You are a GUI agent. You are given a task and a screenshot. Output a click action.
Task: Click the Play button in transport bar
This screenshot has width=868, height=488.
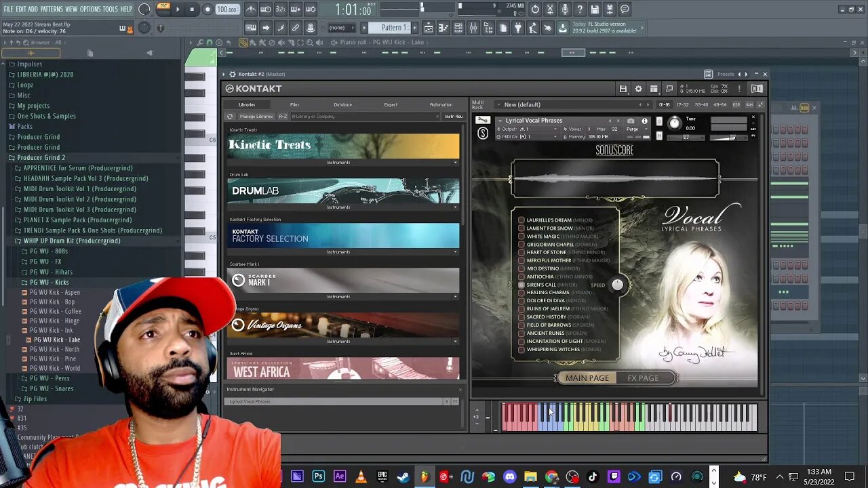pyautogui.click(x=178, y=9)
